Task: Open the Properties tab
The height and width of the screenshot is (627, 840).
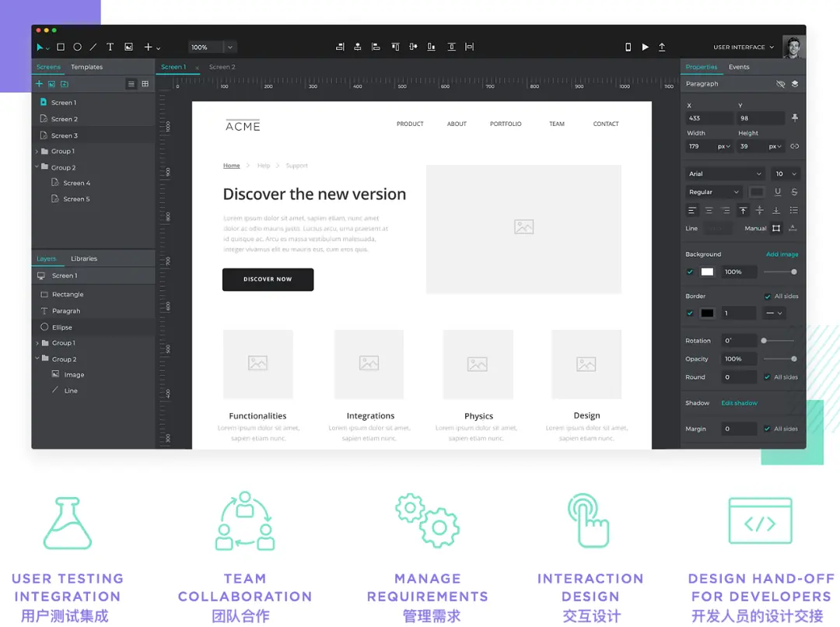Action: [x=702, y=67]
